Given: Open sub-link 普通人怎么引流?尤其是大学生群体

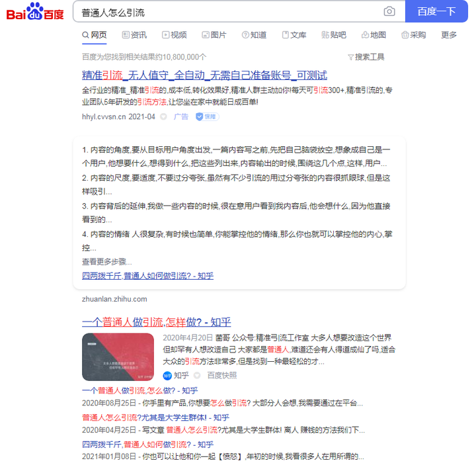Looking at the screenshot, I should pyautogui.click(x=155, y=417).
